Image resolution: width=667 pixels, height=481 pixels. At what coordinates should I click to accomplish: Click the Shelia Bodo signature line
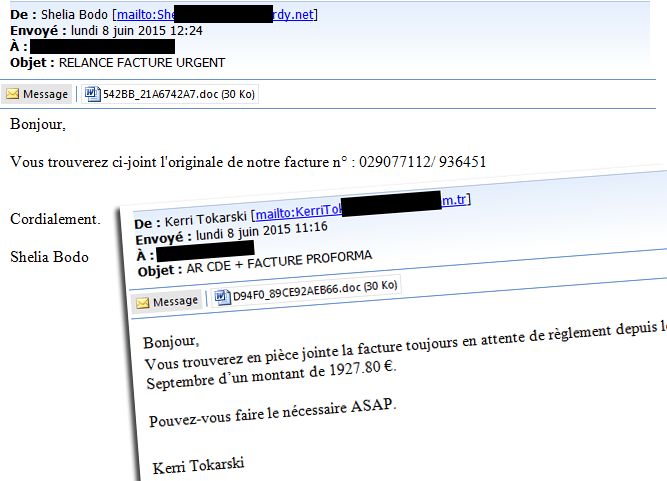point(49,257)
